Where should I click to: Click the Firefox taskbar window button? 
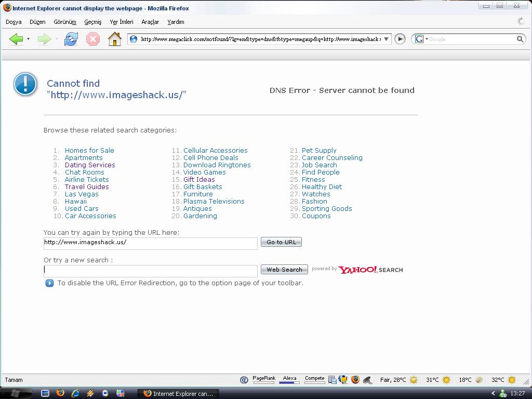tap(179, 394)
